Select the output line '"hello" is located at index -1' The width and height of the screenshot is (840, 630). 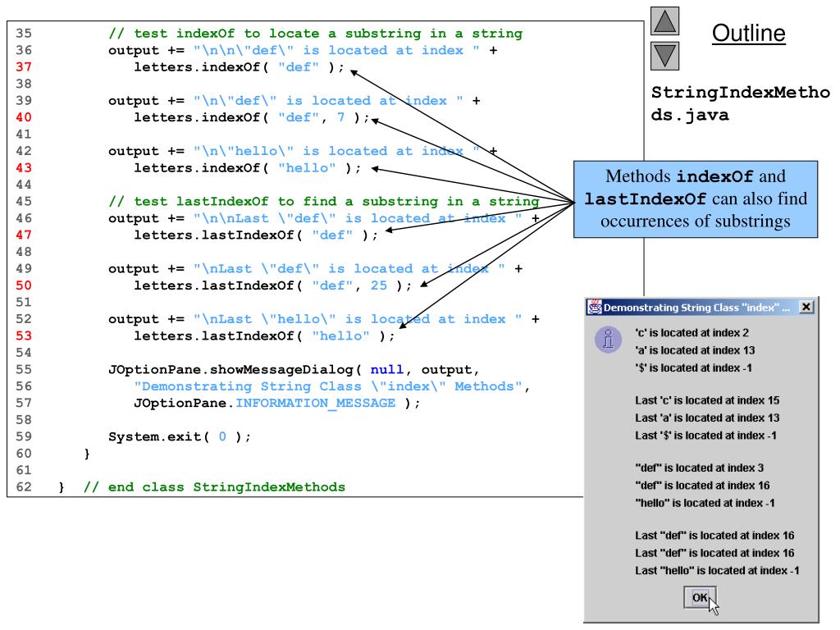705,503
